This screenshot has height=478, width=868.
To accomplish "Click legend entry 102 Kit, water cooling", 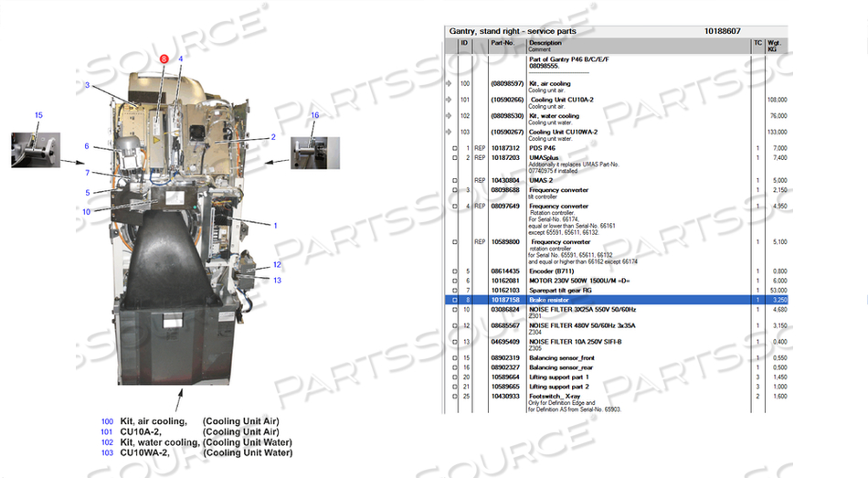I will [196, 442].
